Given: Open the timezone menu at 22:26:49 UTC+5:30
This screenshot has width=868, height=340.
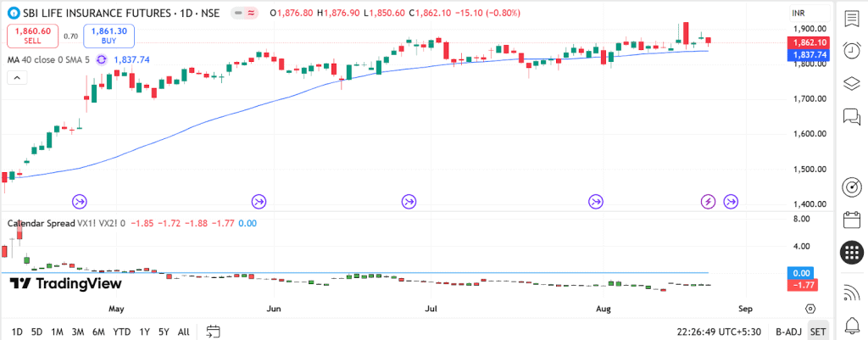Looking at the screenshot, I should [719, 332].
